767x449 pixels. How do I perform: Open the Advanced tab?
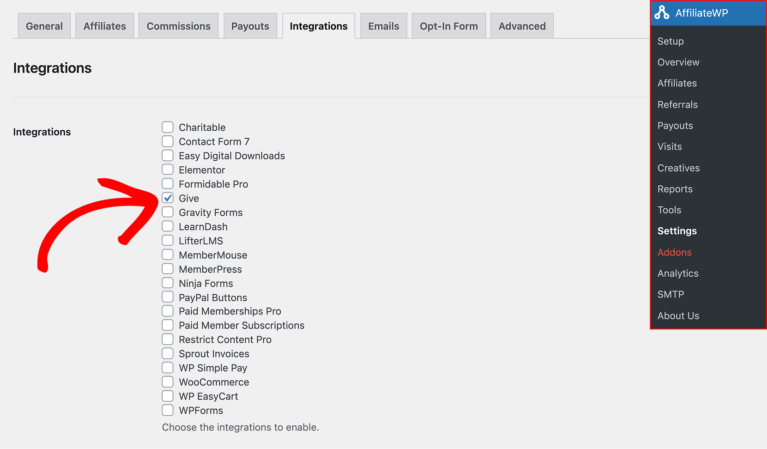pos(522,26)
